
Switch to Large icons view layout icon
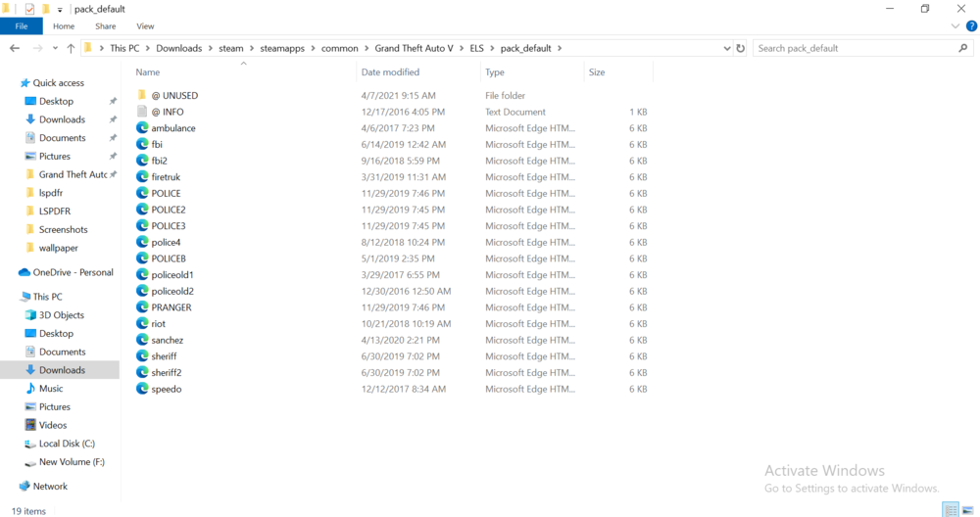(968, 510)
